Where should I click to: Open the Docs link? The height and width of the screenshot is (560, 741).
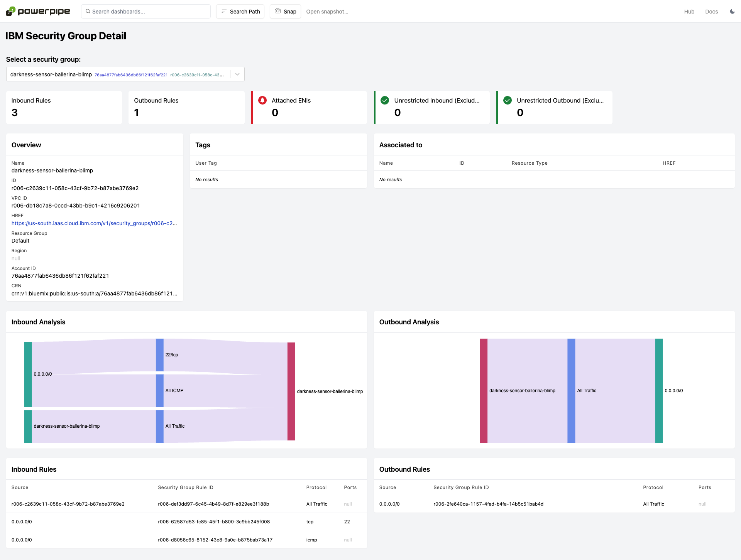[711, 12]
